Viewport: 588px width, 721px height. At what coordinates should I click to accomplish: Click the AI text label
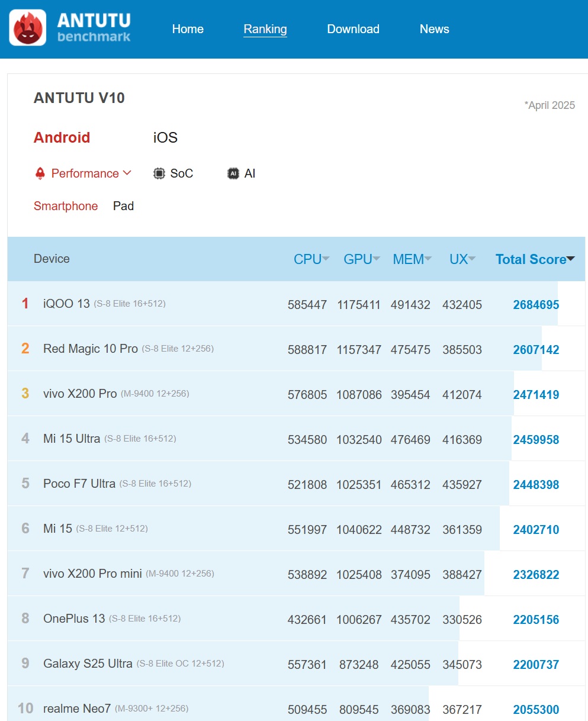click(250, 173)
